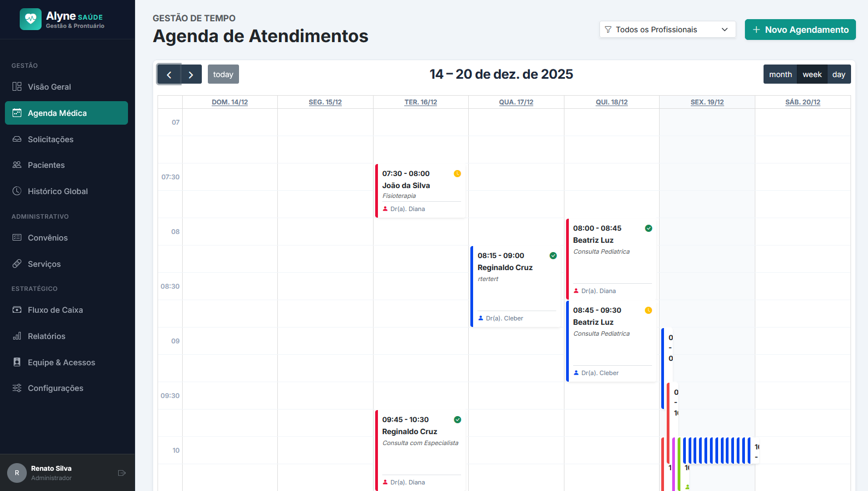
Task: Open DOM. 14/12 day header link
Action: pos(230,102)
